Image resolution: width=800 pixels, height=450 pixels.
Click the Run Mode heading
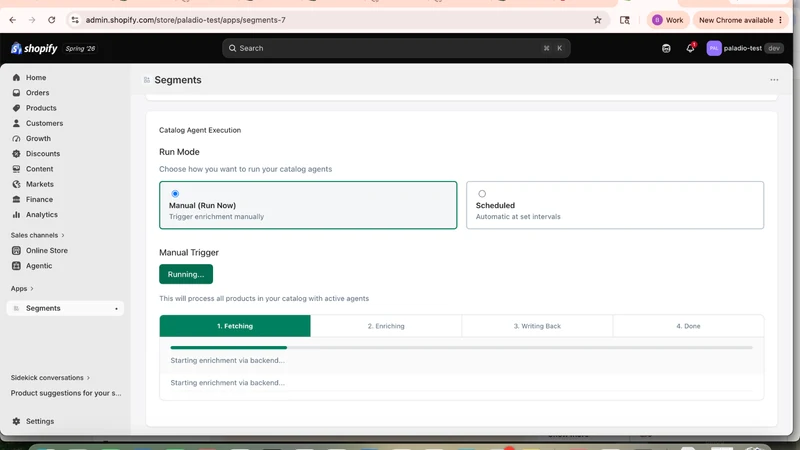[179, 152]
